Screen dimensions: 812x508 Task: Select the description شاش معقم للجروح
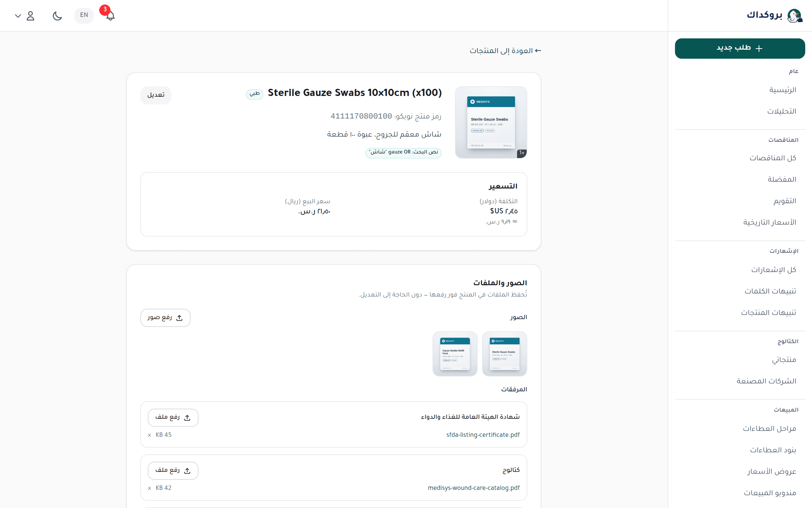(384, 134)
